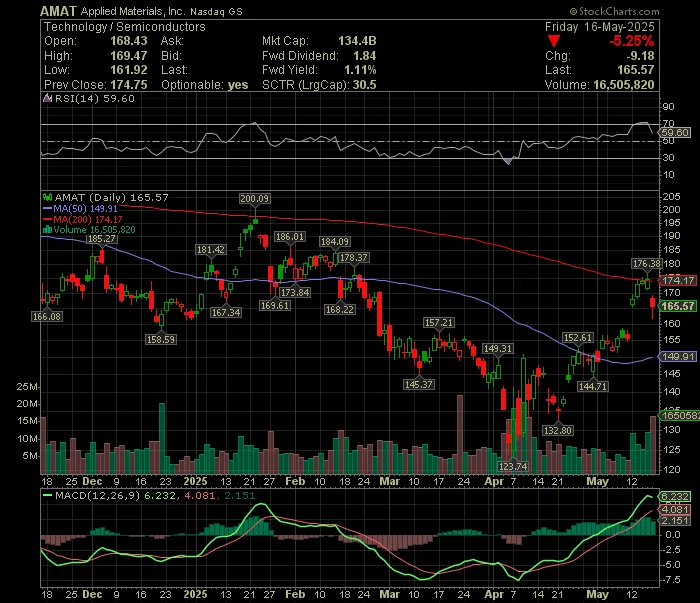Click the MA(50) legend line swatch
This screenshot has width=700, height=603.
pyautogui.click(x=47, y=208)
